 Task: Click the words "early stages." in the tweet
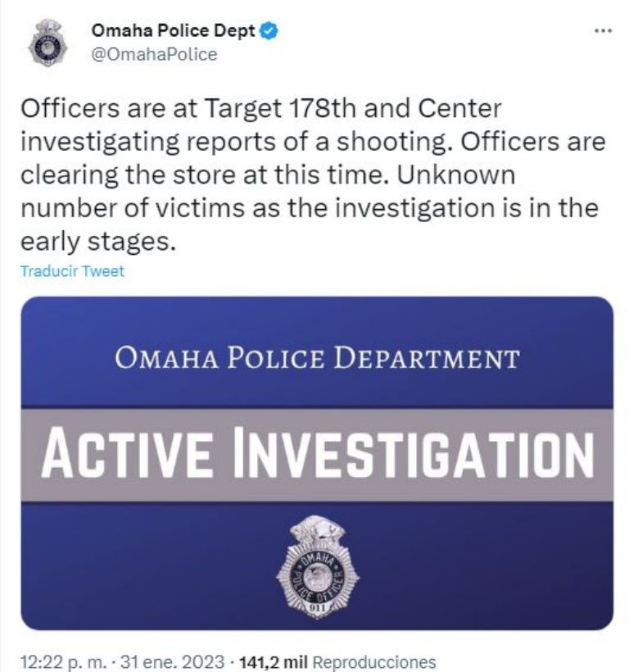[x=98, y=243]
